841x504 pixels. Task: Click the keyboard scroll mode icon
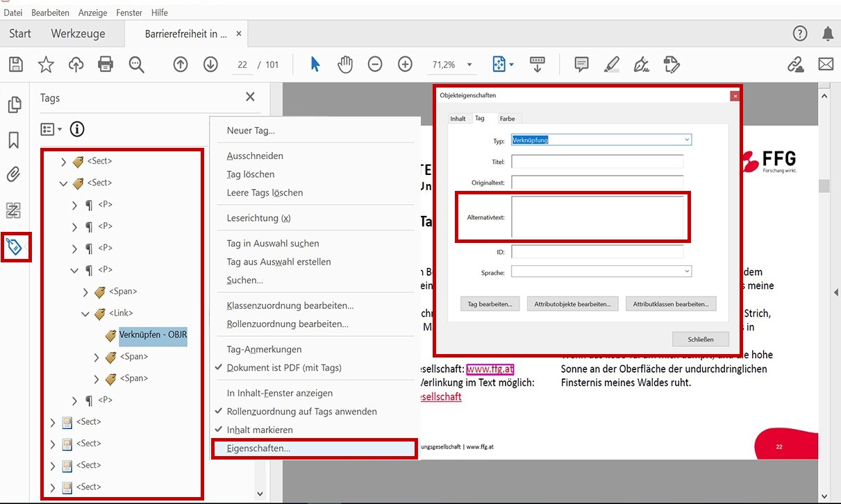(538, 65)
